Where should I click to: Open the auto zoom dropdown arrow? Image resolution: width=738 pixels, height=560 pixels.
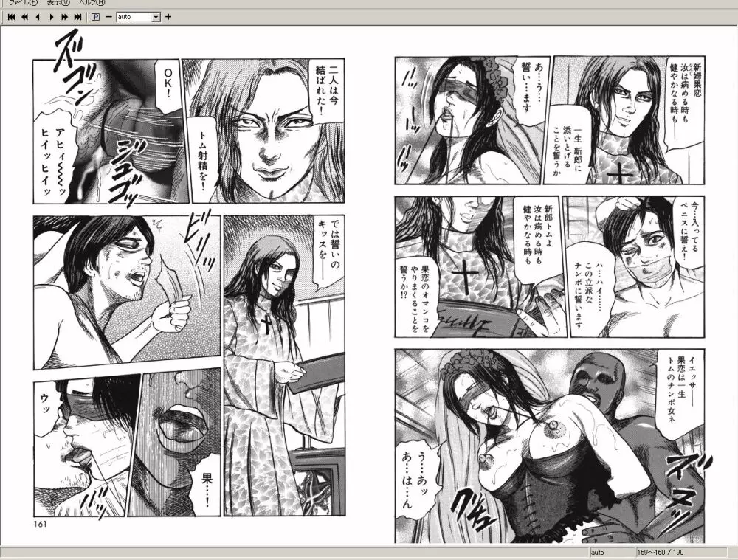(x=156, y=16)
